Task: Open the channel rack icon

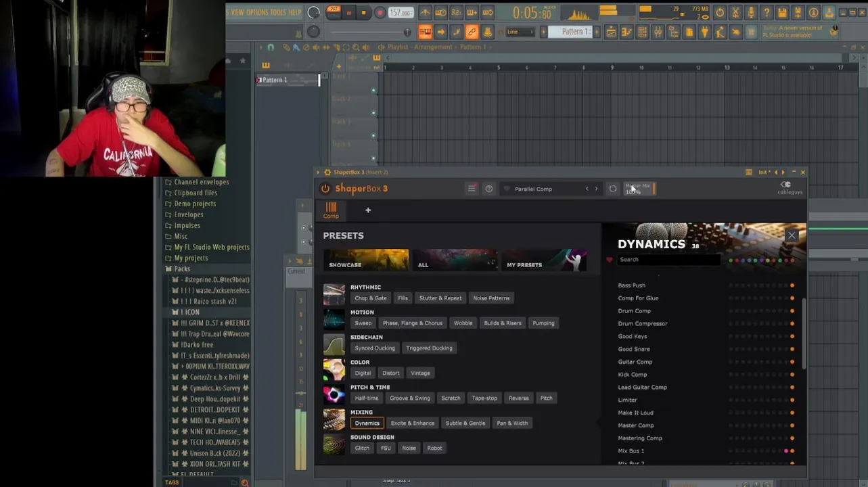Action: (642, 32)
